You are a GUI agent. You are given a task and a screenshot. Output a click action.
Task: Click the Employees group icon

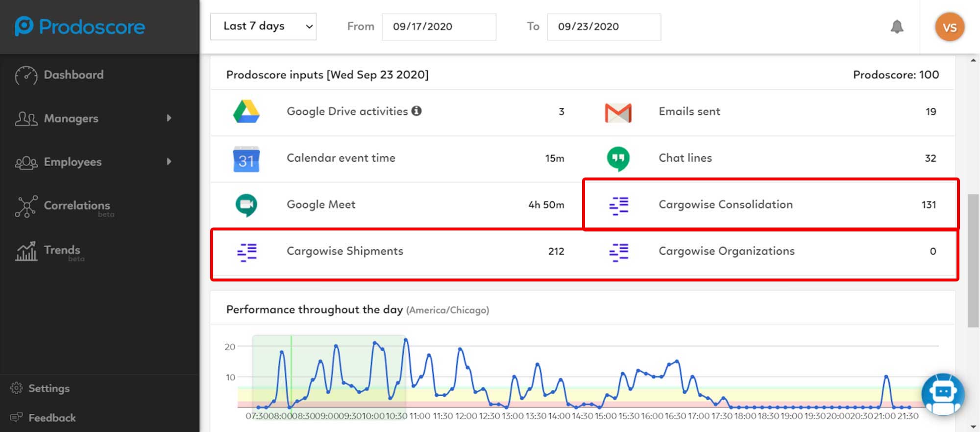click(26, 162)
